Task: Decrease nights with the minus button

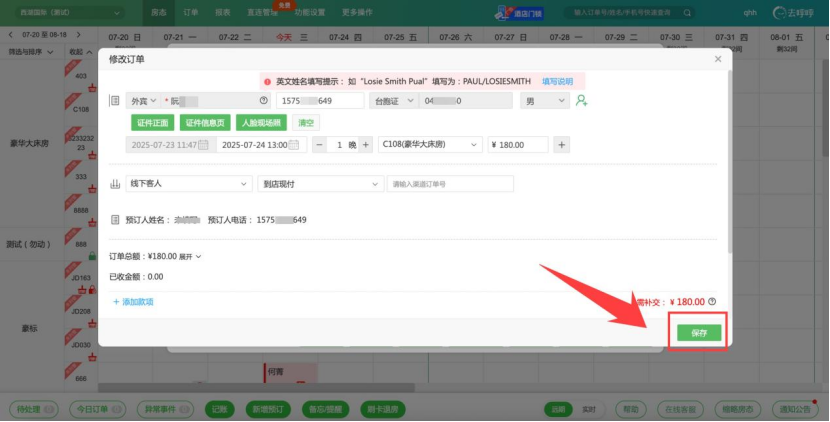Action: (319, 145)
